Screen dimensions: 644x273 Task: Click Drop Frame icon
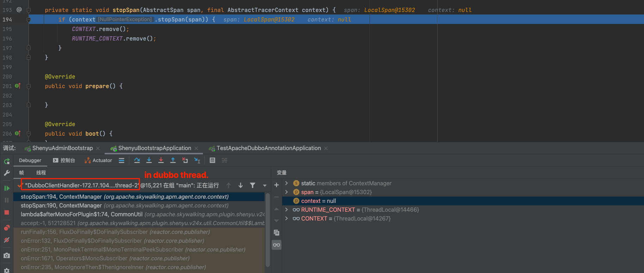(x=185, y=160)
